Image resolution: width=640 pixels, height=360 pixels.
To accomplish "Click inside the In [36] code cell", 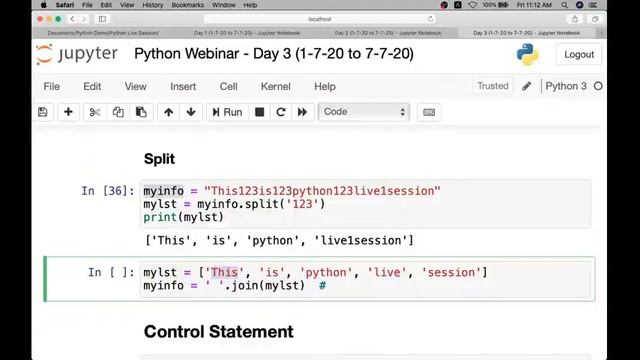I will [365, 204].
